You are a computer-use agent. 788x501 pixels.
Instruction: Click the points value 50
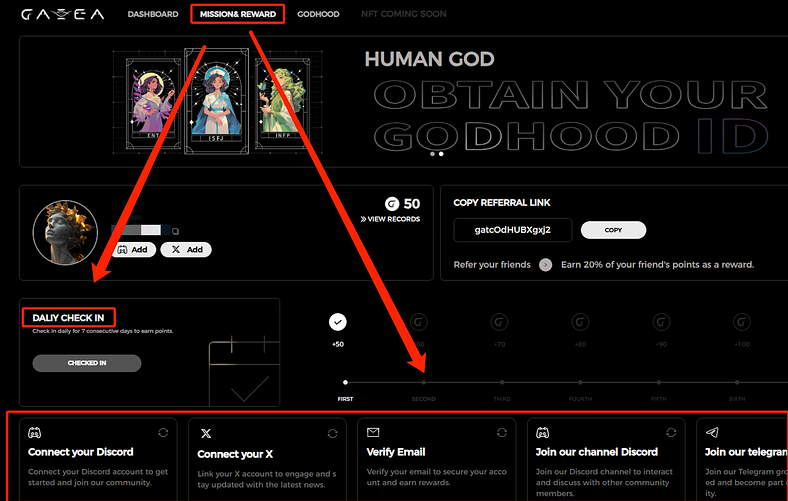pyautogui.click(x=412, y=204)
